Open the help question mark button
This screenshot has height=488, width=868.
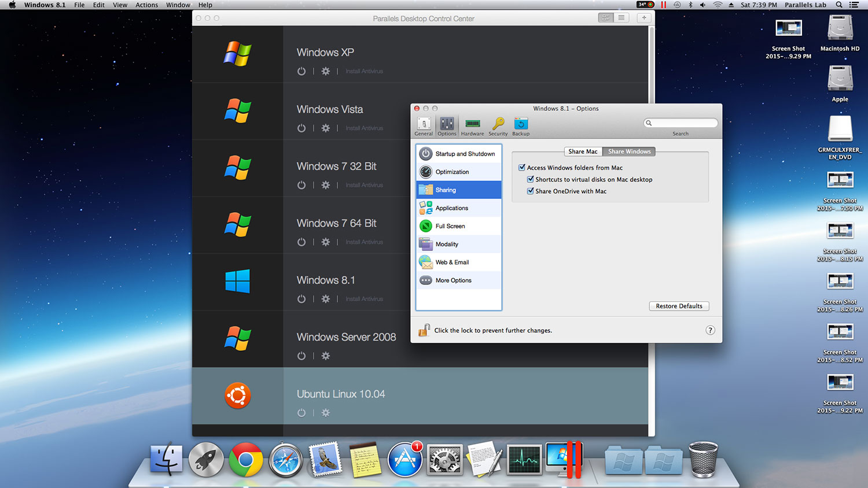click(710, 330)
